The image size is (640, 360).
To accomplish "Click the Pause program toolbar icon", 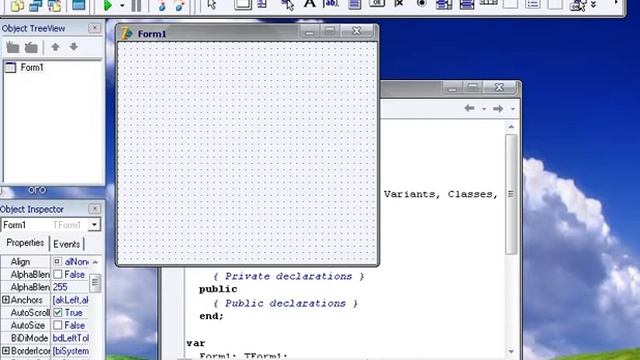I will 136,5.
